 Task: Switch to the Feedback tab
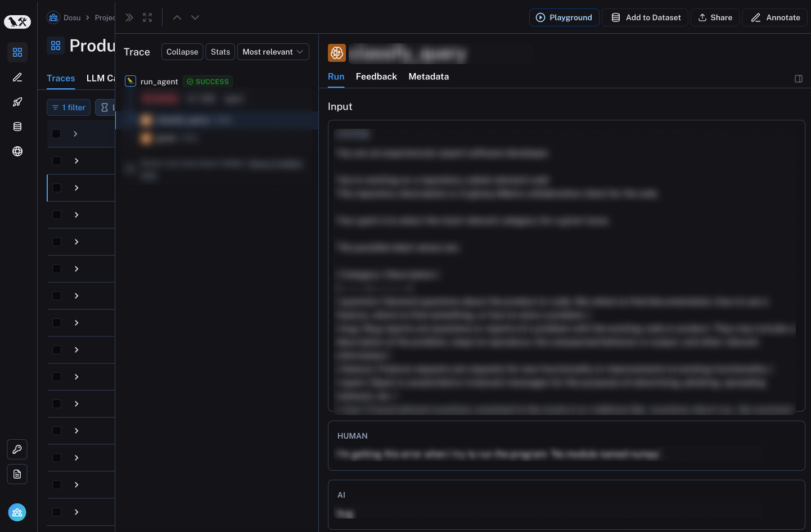point(376,76)
